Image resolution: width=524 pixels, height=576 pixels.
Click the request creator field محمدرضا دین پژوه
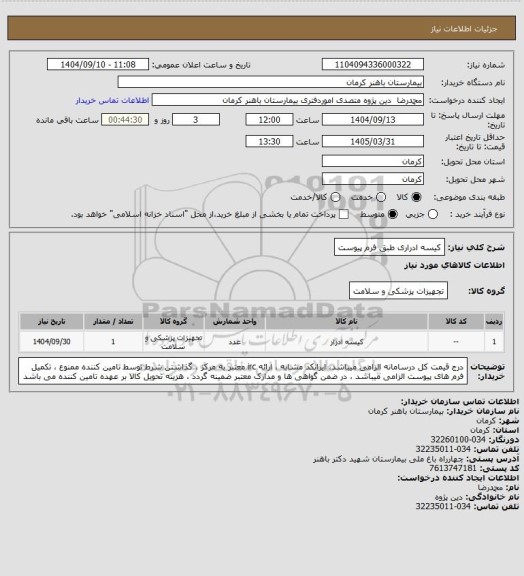(288, 100)
